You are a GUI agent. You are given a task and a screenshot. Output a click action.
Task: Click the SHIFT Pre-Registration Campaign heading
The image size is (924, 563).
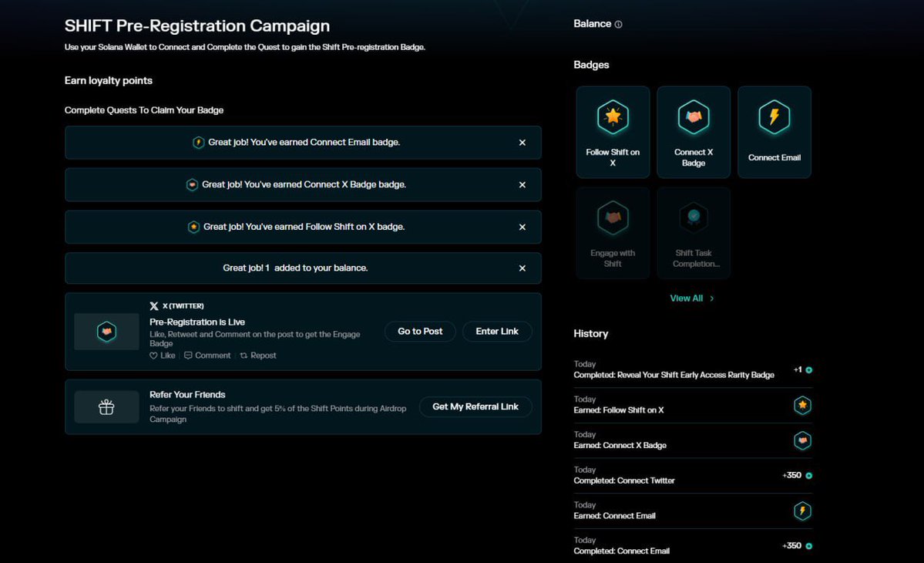tap(197, 26)
